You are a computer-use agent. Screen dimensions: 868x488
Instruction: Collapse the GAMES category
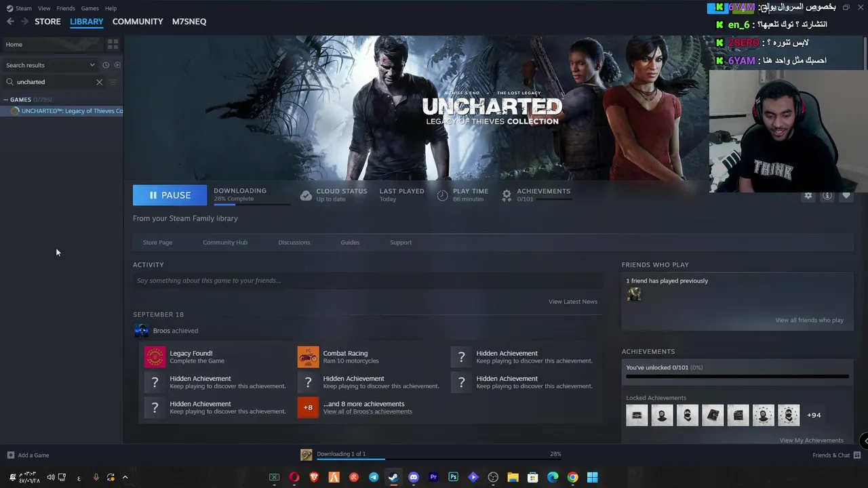tap(6, 100)
